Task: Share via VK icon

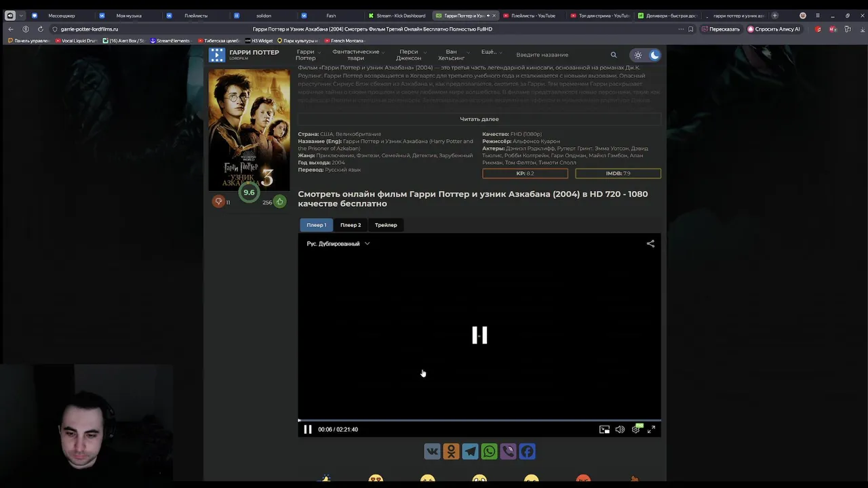Action: [432, 451]
